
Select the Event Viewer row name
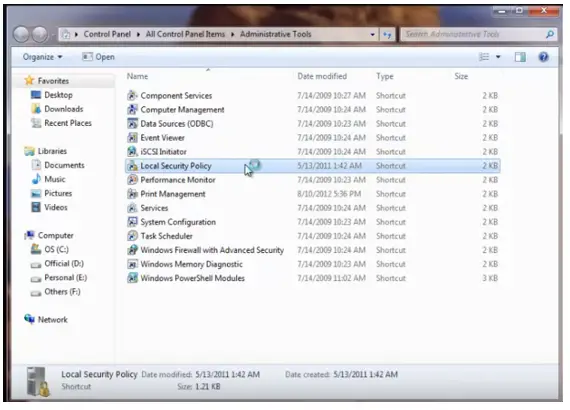click(162, 138)
